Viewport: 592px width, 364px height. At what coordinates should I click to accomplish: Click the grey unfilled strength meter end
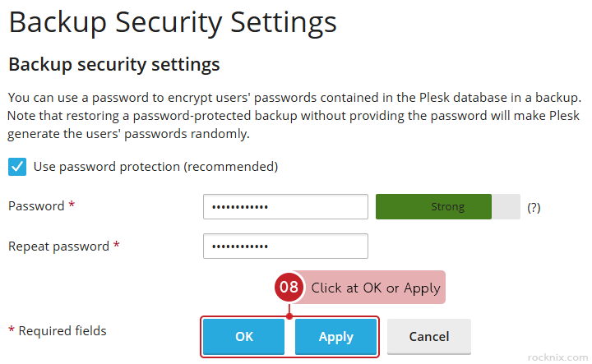click(506, 207)
